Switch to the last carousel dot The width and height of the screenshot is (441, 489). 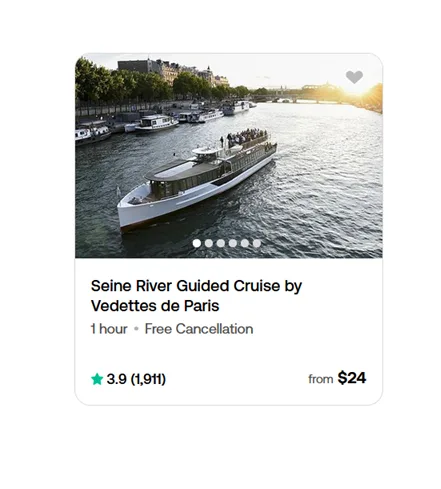click(x=257, y=243)
